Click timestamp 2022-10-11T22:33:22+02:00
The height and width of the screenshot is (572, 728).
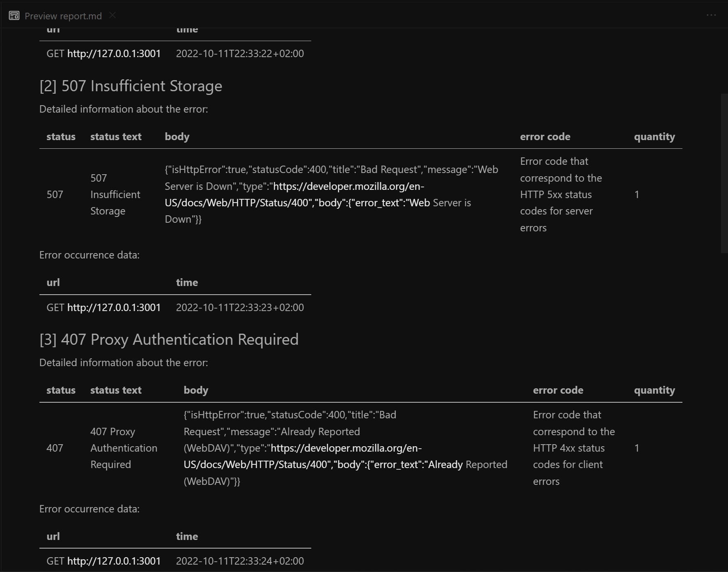(x=240, y=54)
